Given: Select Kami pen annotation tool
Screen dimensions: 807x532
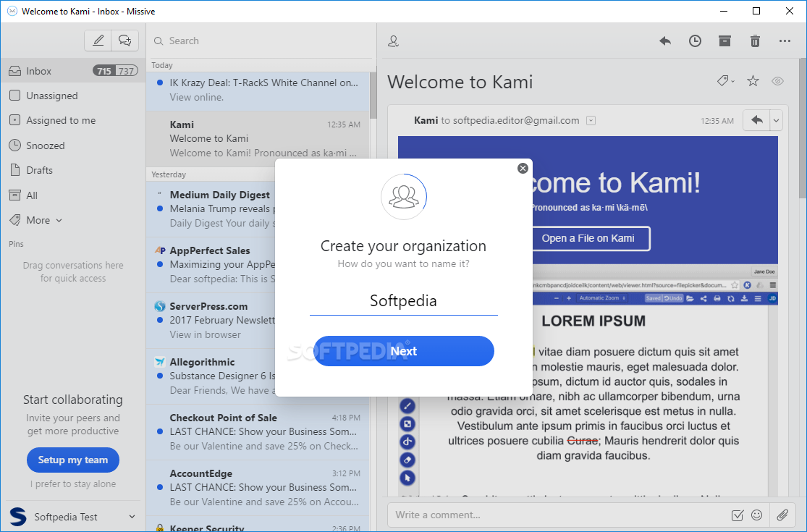Looking at the screenshot, I should click(x=407, y=406).
